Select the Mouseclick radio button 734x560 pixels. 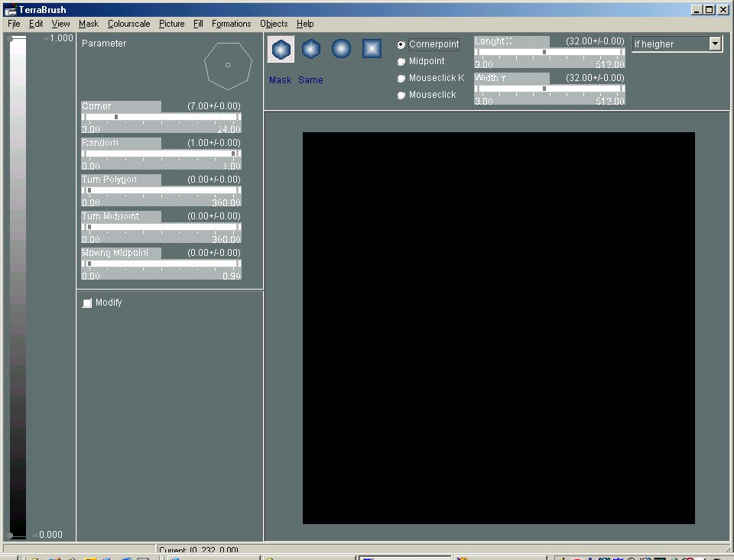[x=401, y=95]
